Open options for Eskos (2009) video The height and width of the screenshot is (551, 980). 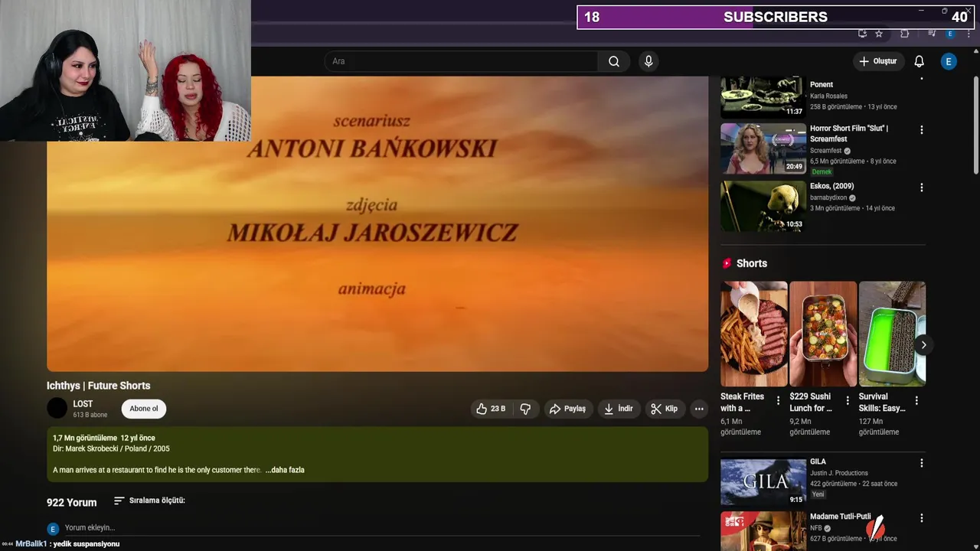click(921, 187)
